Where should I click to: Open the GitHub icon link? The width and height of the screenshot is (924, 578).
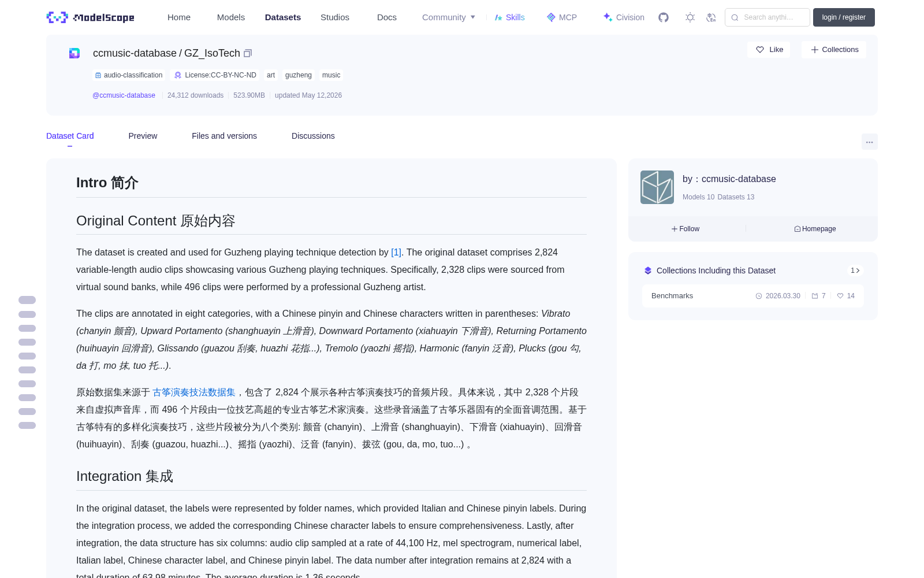pos(664,17)
